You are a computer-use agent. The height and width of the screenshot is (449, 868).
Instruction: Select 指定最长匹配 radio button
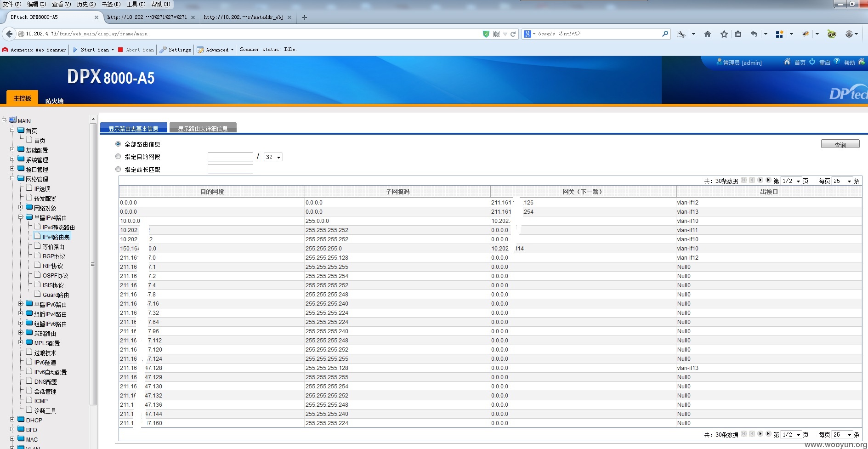[x=118, y=169]
